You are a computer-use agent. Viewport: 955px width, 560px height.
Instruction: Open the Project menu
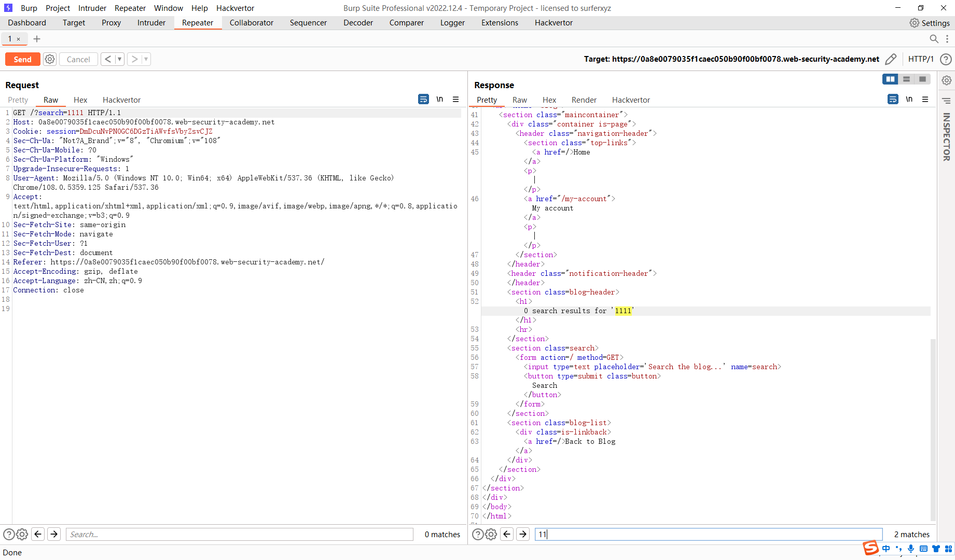click(58, 8)
